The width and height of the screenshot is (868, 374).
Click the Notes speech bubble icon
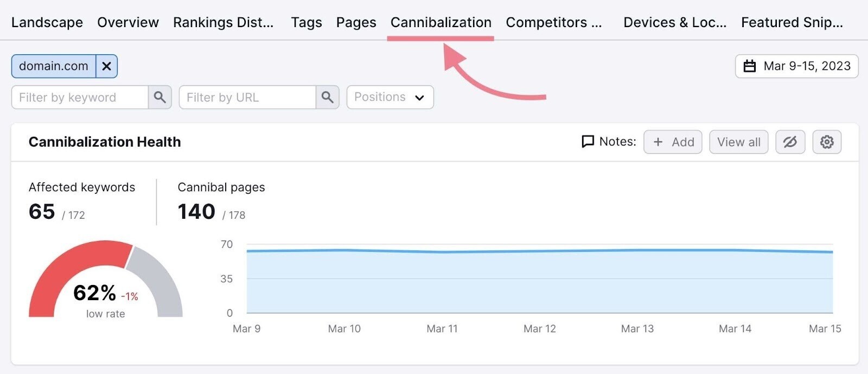click(x=588, y=142)
